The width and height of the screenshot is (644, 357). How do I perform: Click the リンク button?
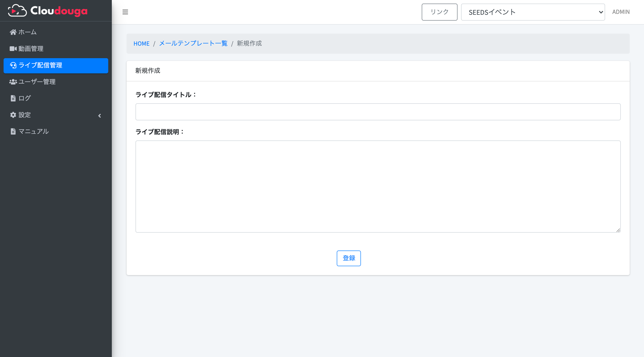(439, 12)
